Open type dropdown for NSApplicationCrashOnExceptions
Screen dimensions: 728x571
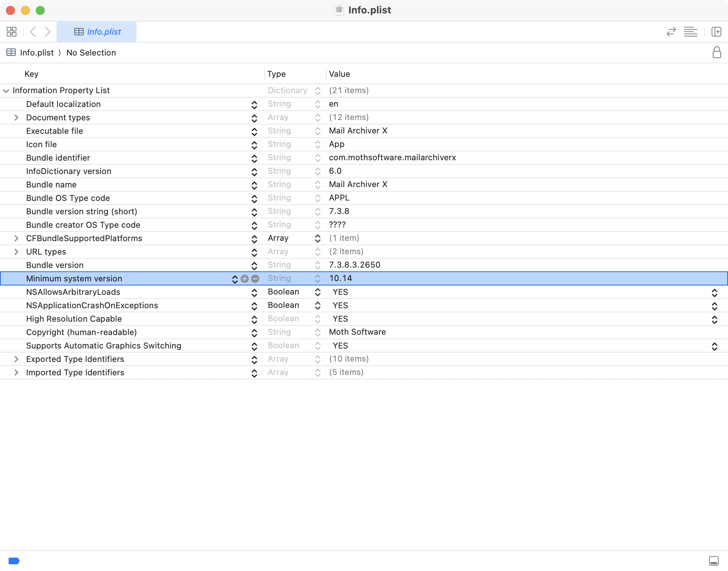click(318, 306)
